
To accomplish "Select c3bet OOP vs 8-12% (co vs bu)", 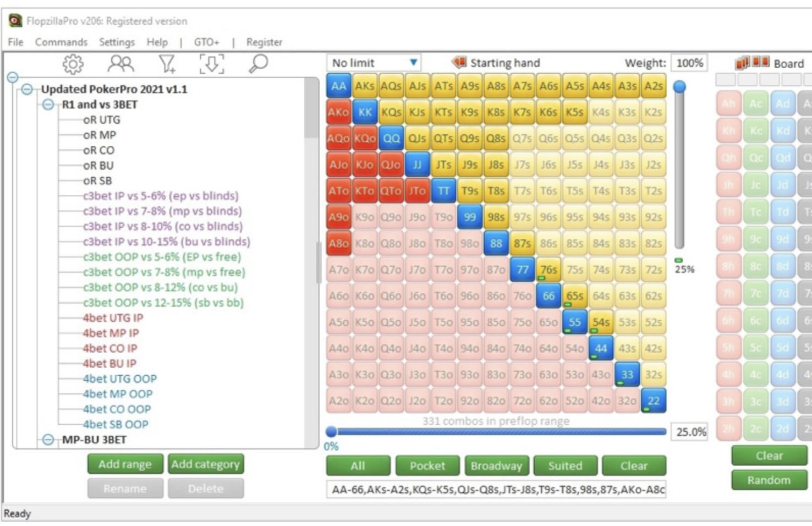I will click(x=160, y=287).
